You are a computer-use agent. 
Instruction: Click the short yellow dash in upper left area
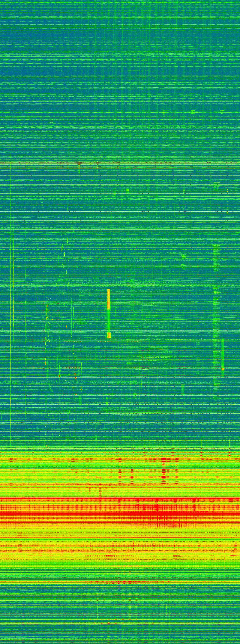[x=51, y=122]
